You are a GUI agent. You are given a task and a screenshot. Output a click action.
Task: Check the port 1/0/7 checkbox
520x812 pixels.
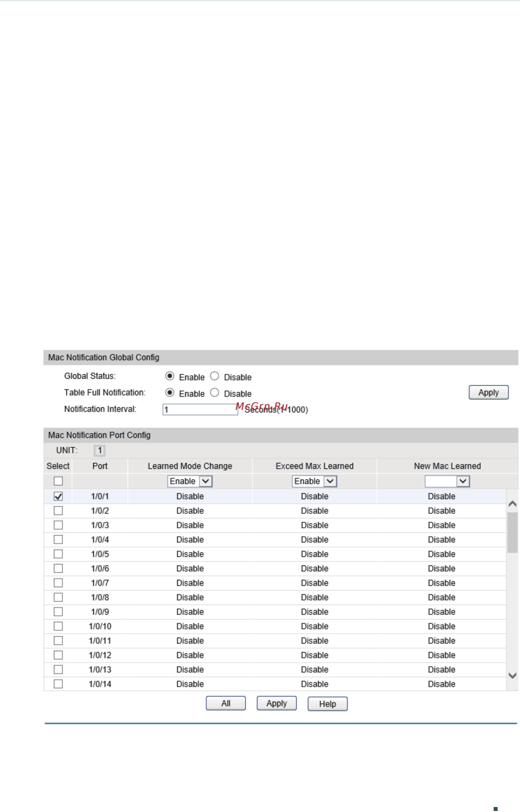(58, 583)
